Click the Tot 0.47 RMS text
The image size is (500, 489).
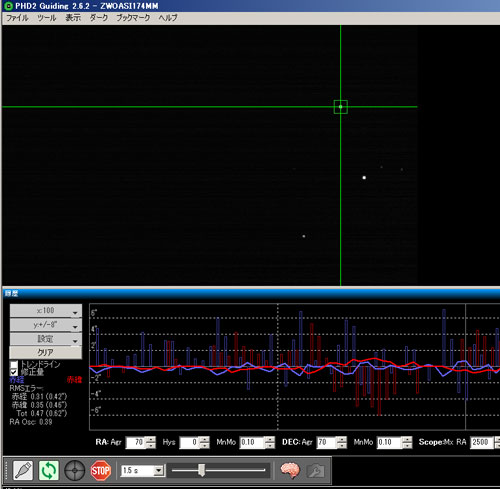click(42, 413)
